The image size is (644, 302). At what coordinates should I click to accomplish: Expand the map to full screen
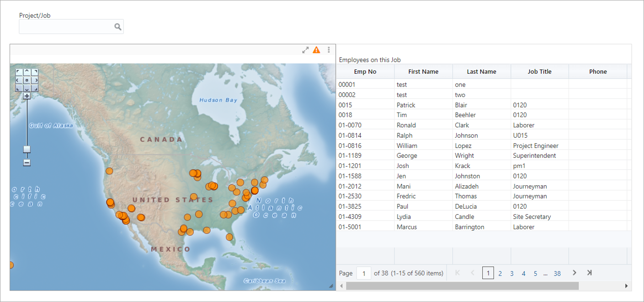click(x=305, y=50)
